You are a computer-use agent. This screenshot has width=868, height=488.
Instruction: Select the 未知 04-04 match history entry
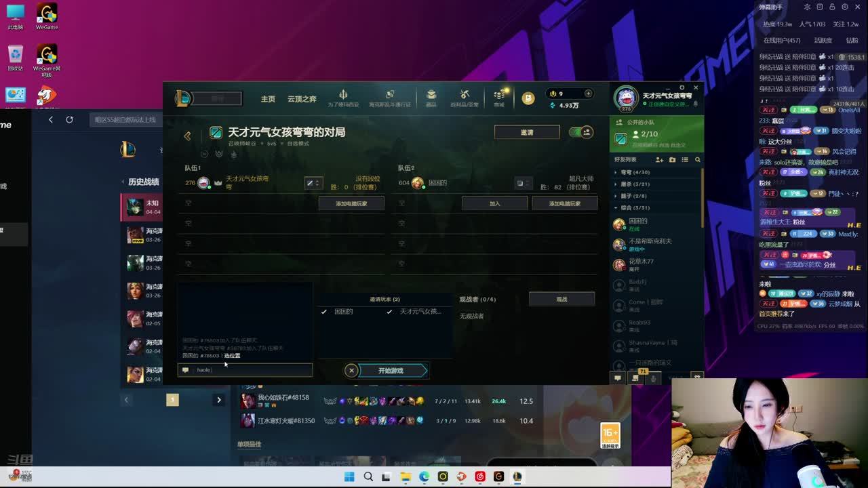142,207
